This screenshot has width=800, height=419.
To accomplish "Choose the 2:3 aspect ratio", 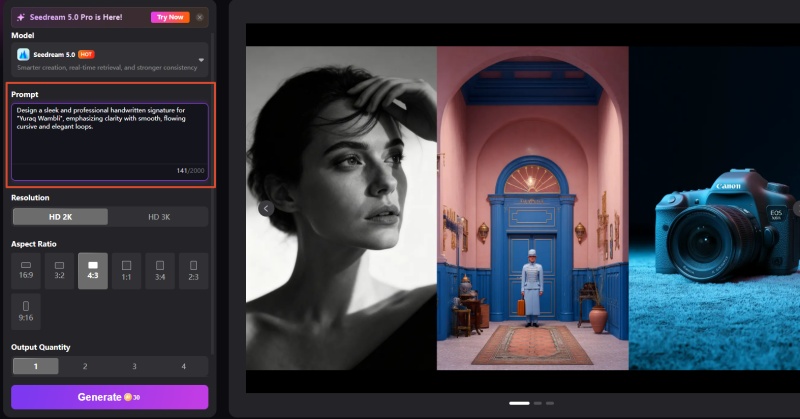I will coord(193,270).
